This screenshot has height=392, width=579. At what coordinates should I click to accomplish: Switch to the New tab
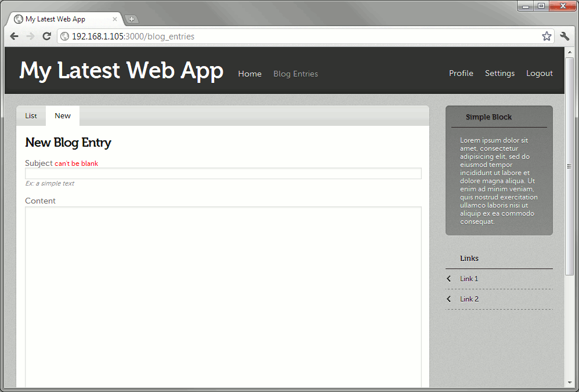tap(63, 116)
